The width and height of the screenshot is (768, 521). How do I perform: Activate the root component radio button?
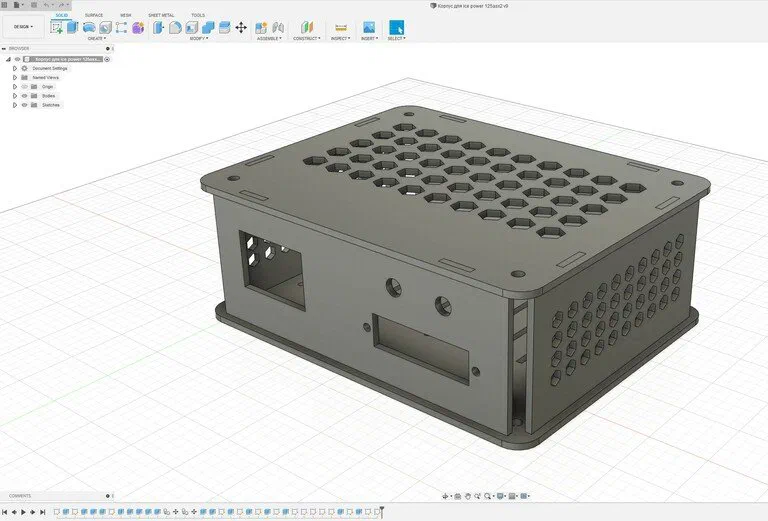tap(107, 59)
